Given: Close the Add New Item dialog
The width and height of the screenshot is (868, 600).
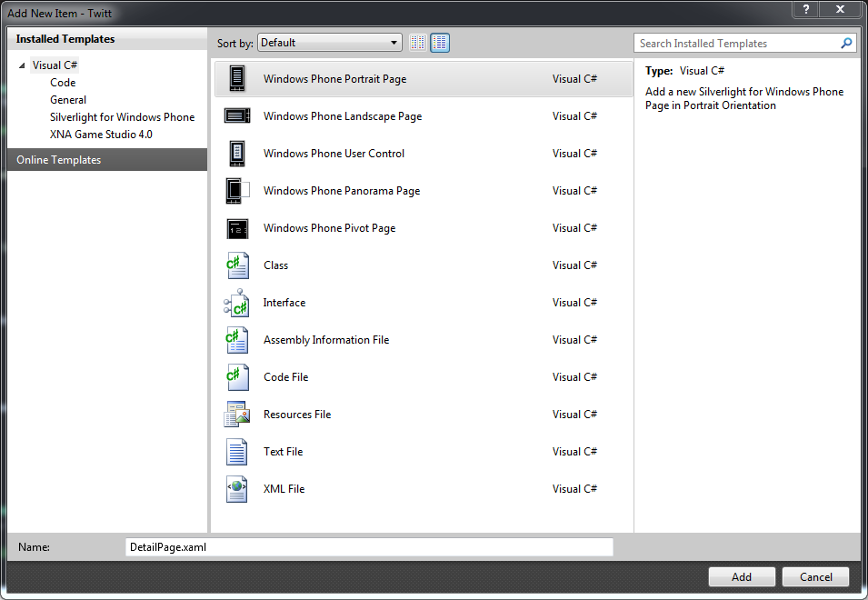Looking at the screenshot, I should (841, 9).
